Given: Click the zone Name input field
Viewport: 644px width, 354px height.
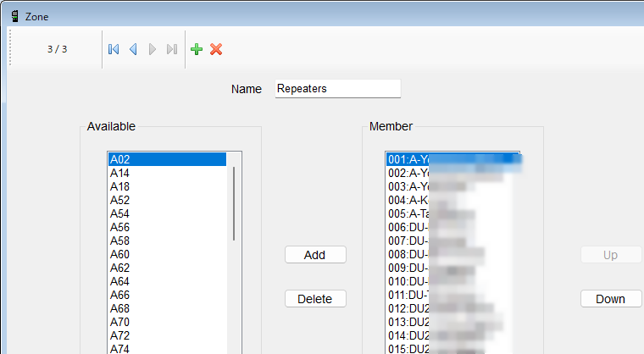Looking at the screenshot, I should click(x=337, y=89).
